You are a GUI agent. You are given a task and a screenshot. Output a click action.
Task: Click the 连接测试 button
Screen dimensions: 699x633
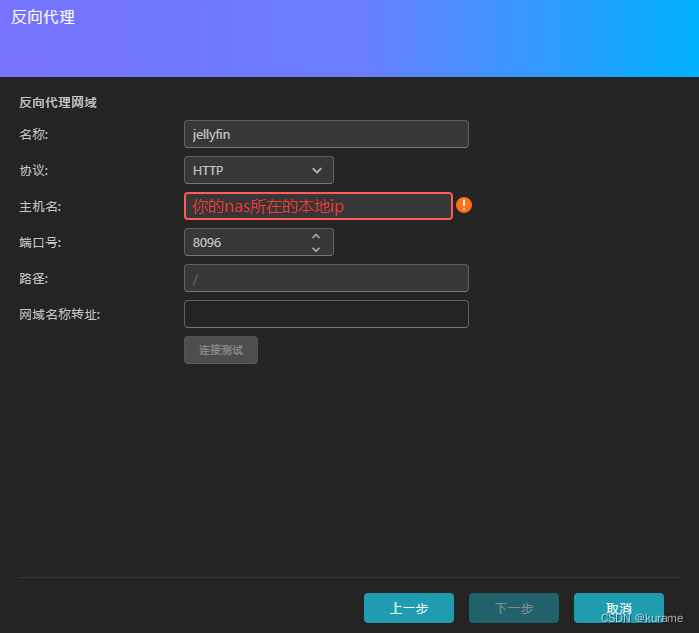(221, 350)
